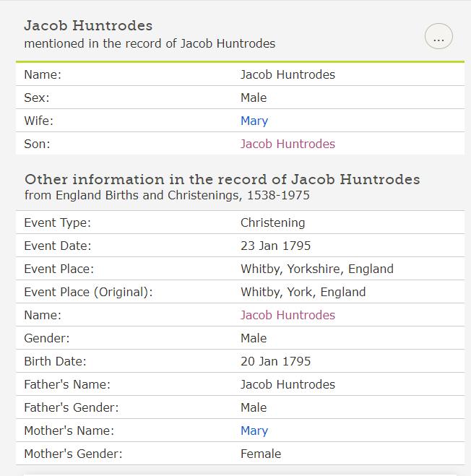Click 'from England Births and Christenings, 1538-1975' text
Viewport: 471px width, 476px height.
(x=168, y=196)
